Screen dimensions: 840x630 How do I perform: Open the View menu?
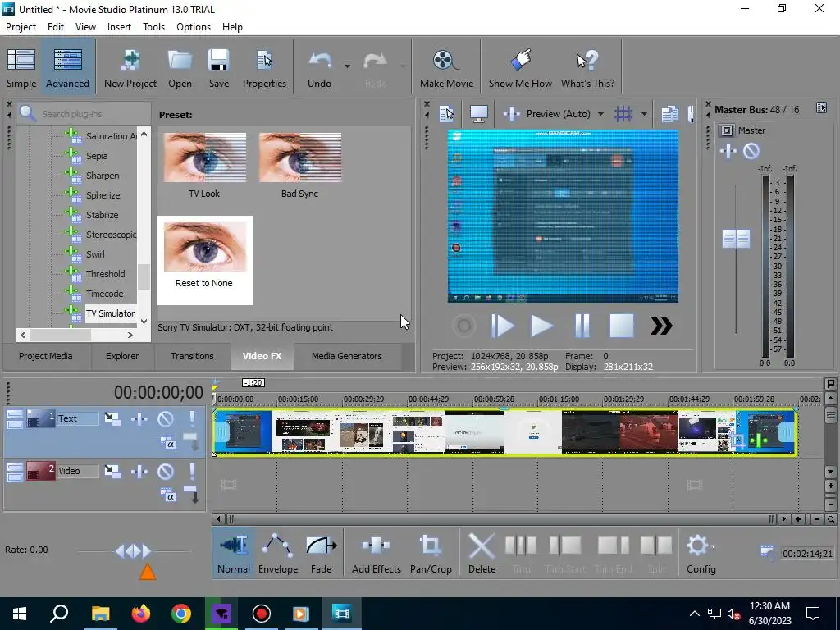tap(85, 27)
